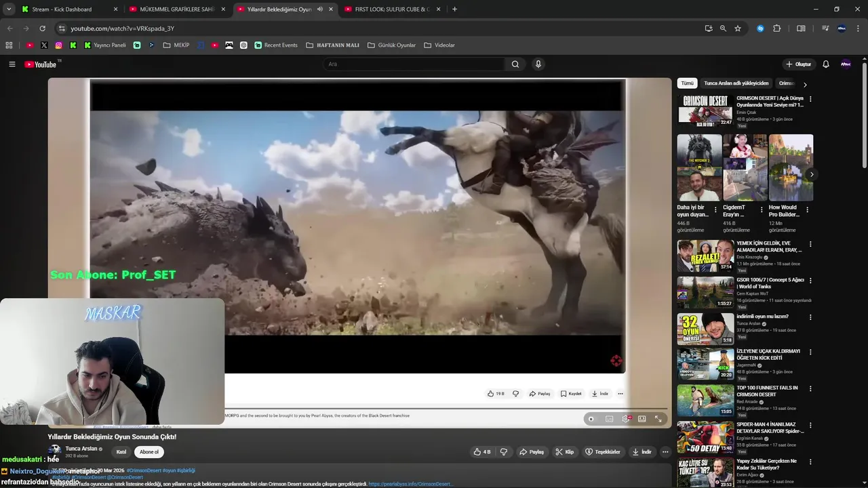
Task: Open YouTube notifications bell
Action: point(826,64)
